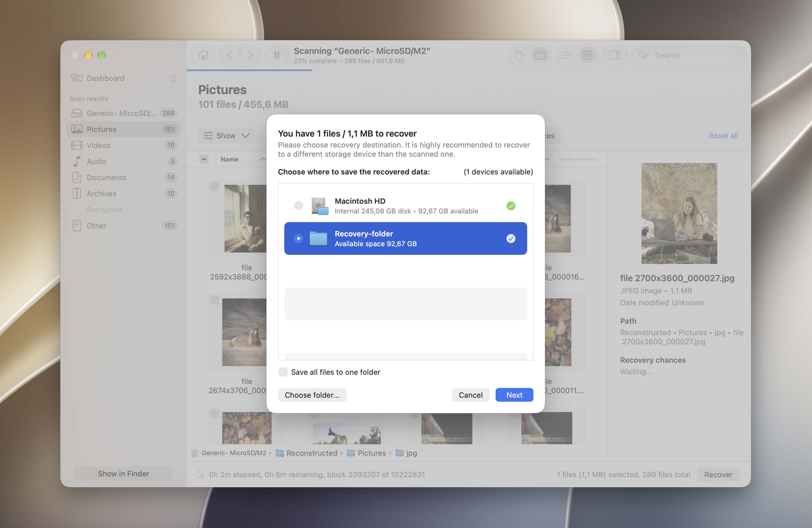Select Macintosh HD radio button
The height and width of the screenshot is (528, 812).
(299, 205)
